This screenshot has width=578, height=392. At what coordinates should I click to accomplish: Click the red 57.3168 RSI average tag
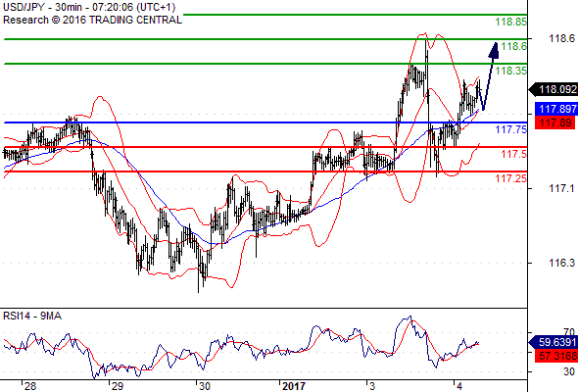tap(555, 356)
